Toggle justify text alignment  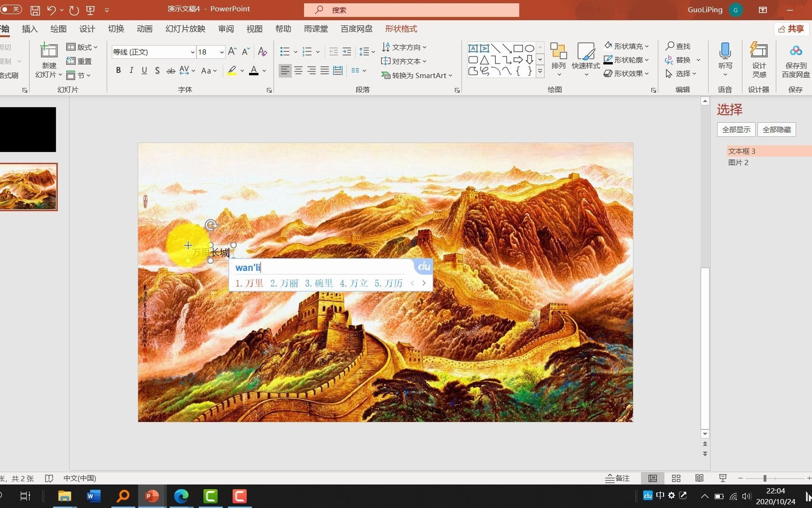tap(325, 71)
